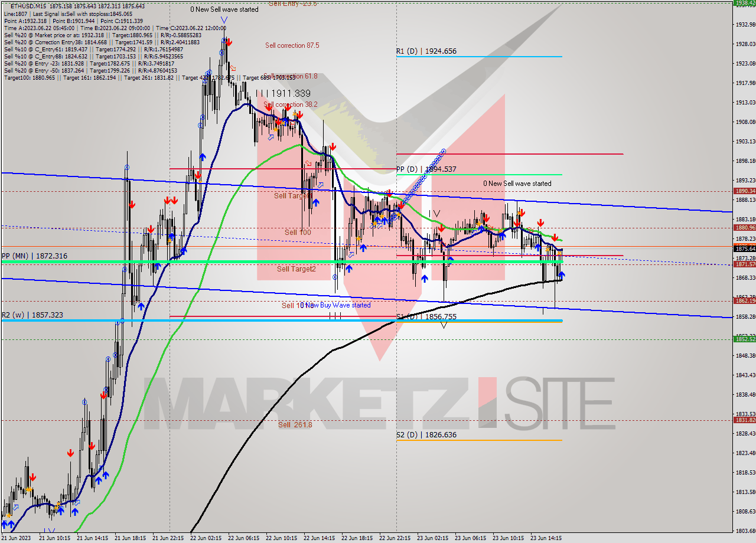
Task: Click the 'Sell correction 87.5' label
Action: coord(292,45)
